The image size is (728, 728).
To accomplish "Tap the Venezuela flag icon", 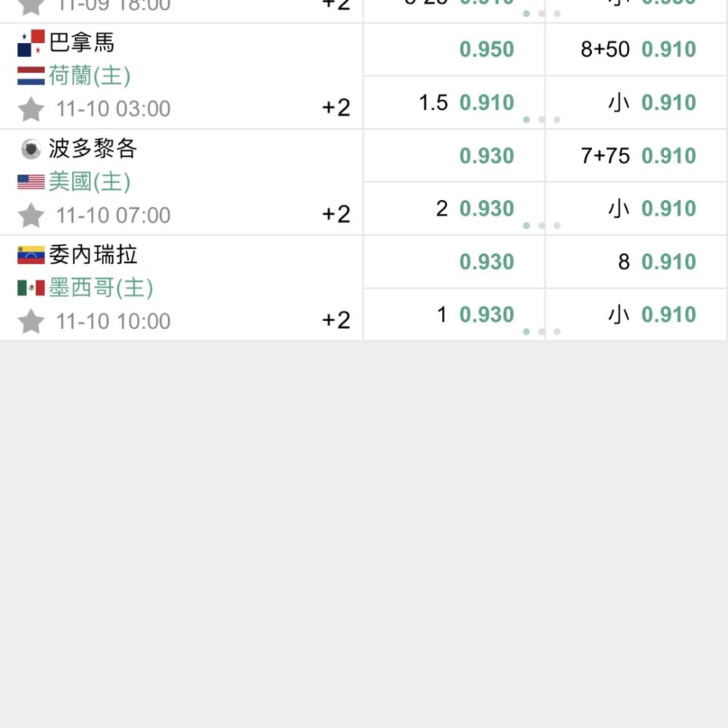I will click(x=31, y=255).
